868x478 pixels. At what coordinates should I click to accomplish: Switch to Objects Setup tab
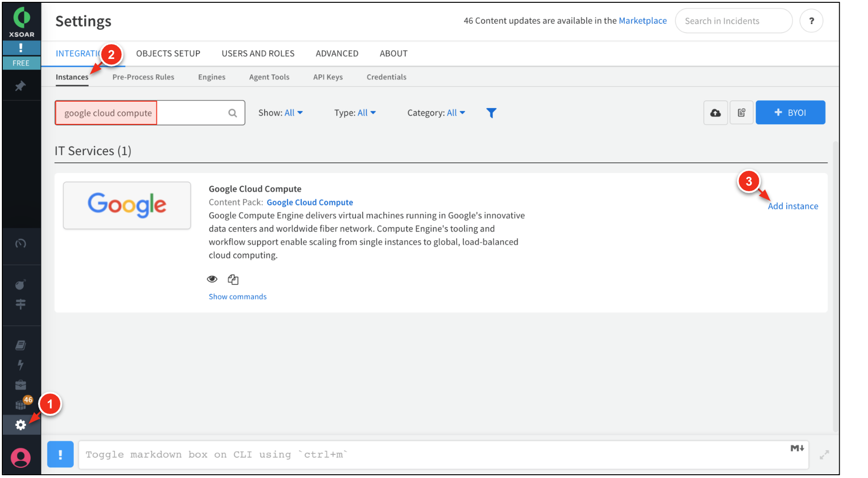point(168,53)
